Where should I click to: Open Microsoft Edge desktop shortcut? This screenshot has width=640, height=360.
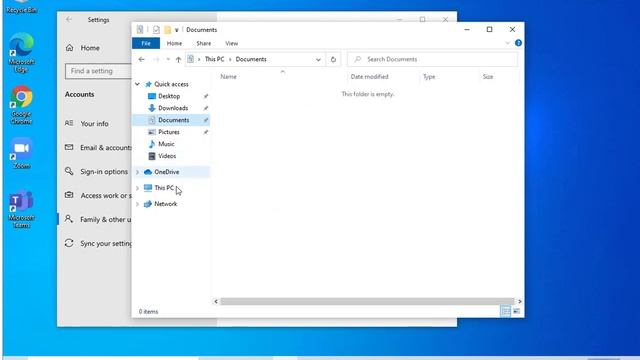tap(21, 53)
